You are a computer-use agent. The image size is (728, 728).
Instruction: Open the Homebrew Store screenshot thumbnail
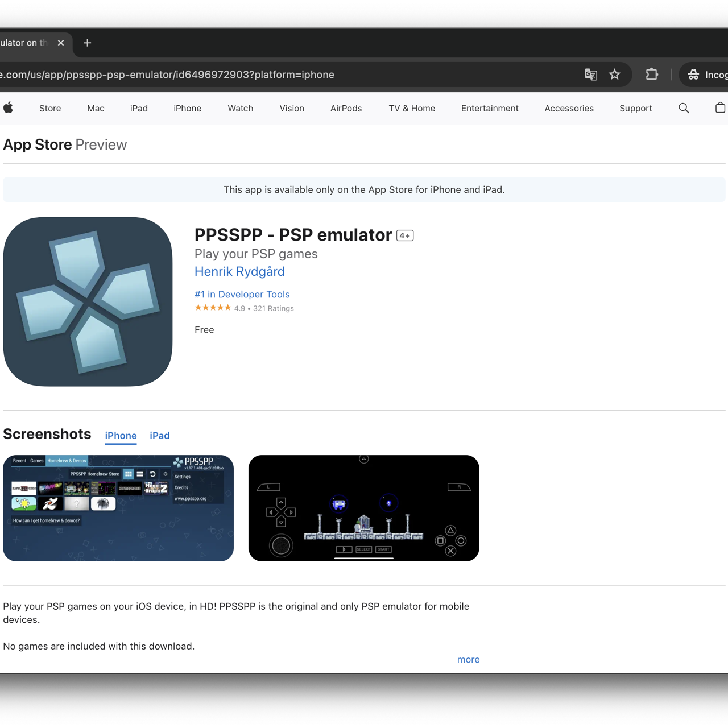pos(118,508)
